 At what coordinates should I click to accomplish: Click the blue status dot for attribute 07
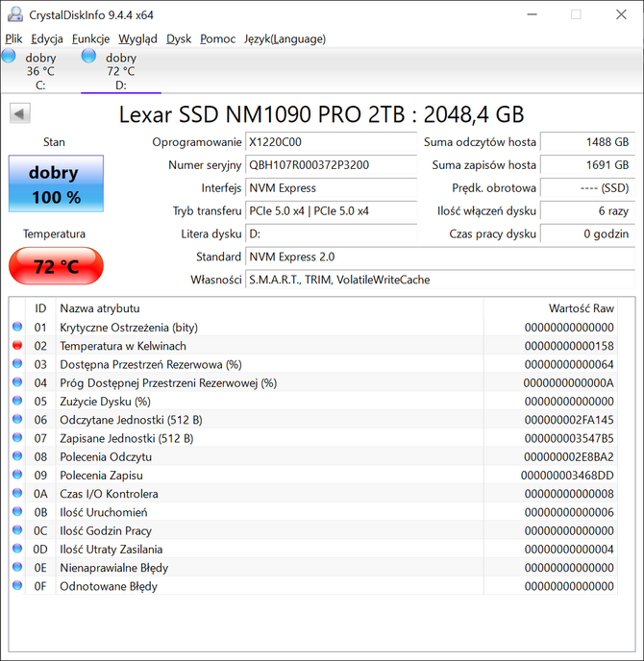17,437
